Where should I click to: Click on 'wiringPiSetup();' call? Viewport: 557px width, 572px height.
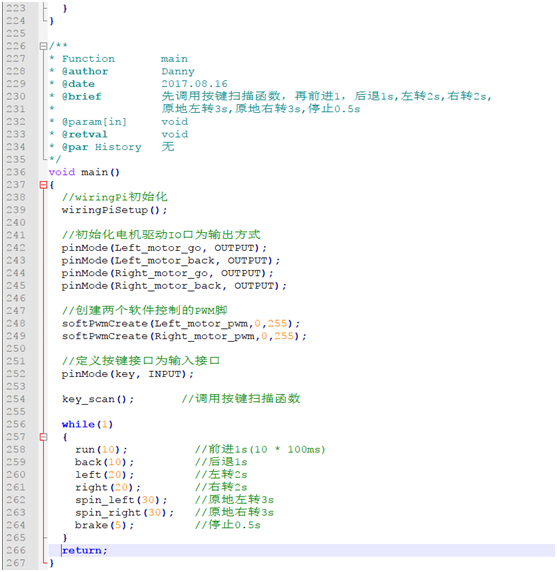tap(114, 210)
